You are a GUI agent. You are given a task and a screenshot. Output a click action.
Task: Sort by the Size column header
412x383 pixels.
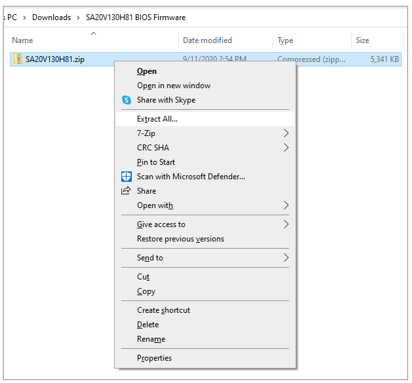[362, 40]
